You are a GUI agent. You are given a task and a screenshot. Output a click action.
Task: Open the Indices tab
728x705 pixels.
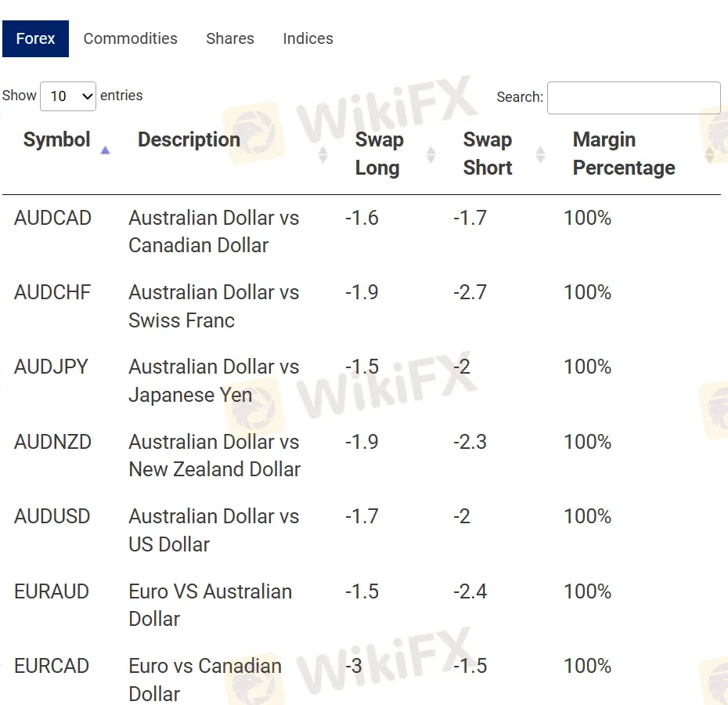pos(308,38)
